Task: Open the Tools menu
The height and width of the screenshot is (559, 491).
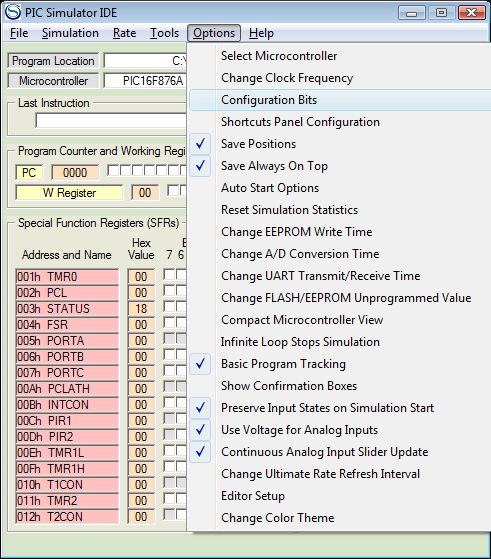Action: (x=164, y=33)
